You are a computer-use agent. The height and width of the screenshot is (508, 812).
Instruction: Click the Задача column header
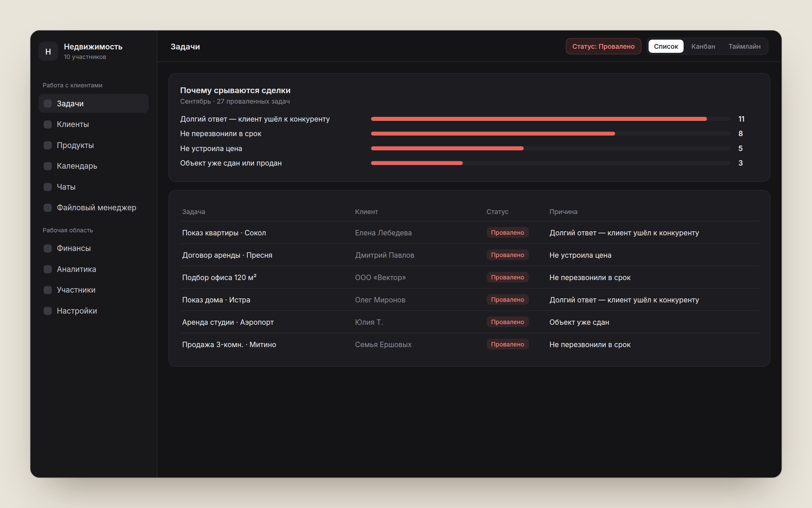click(194, 212)
